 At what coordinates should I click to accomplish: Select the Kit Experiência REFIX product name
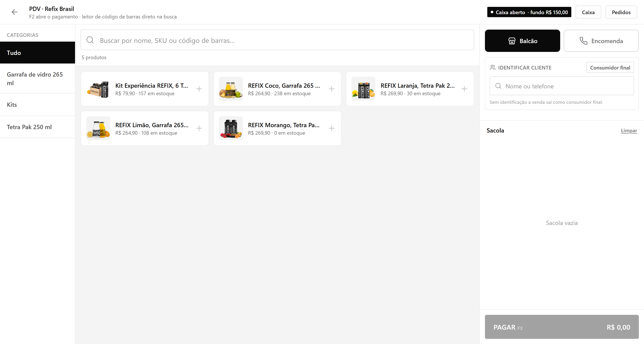click(152, 86)
